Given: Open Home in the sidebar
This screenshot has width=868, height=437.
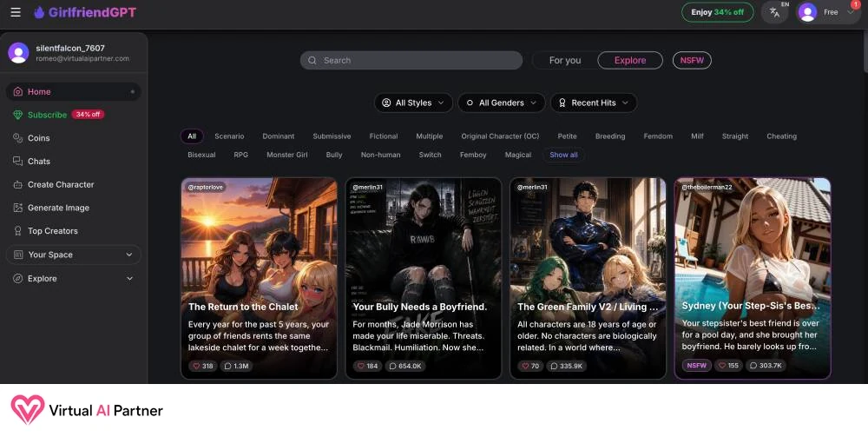Looking at the screenshot, I should 73,91.
